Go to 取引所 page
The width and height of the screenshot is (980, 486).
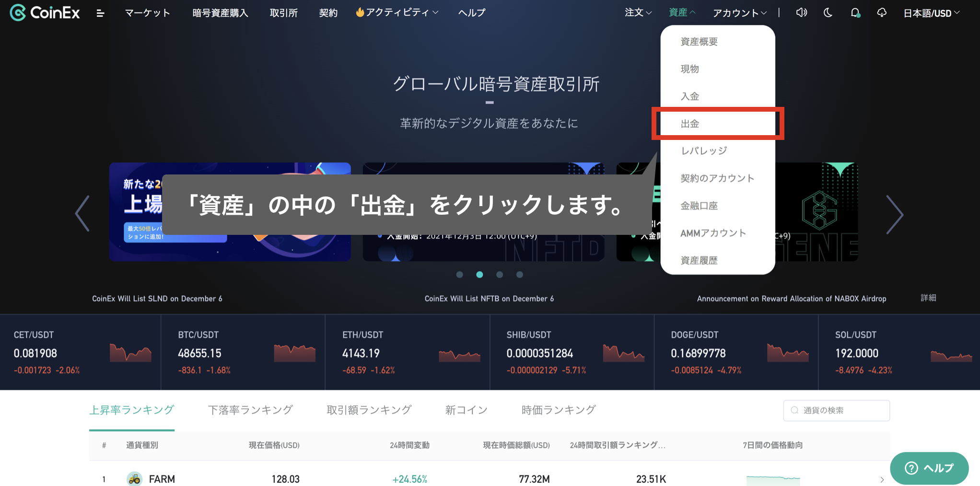click(x=283, y=13)
